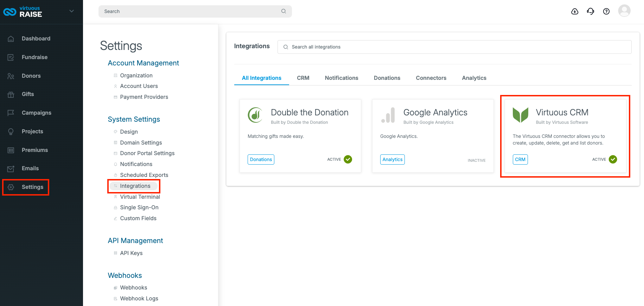Open Design system settings
This screenshot has height=306, width=644.
129,132
